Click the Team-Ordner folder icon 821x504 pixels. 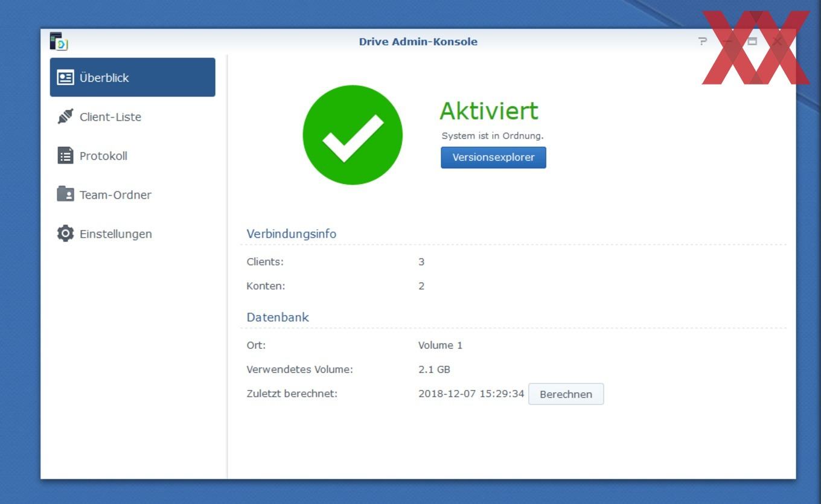(65, 194)
